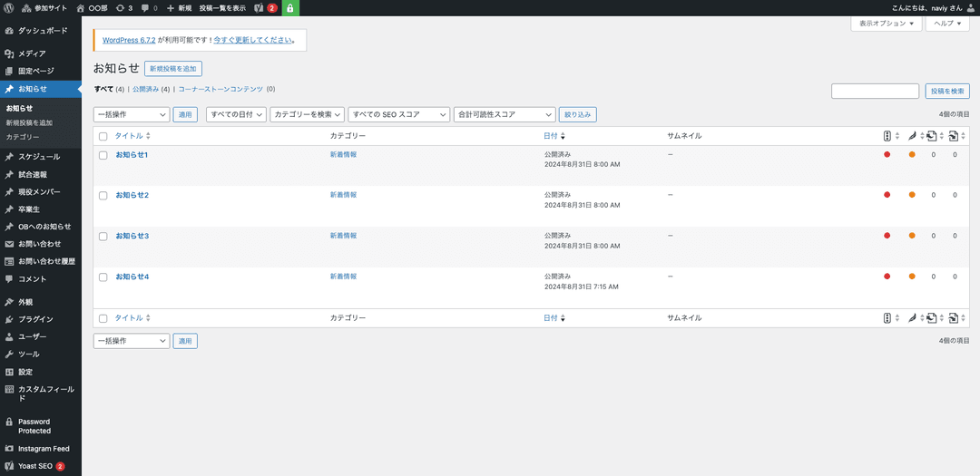Click 投稿を検索 button

coord(947,92)
